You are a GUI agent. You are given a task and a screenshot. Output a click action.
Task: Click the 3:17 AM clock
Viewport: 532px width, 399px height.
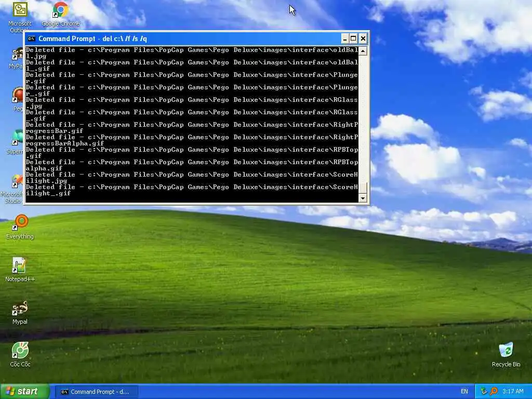coord(513,391)
